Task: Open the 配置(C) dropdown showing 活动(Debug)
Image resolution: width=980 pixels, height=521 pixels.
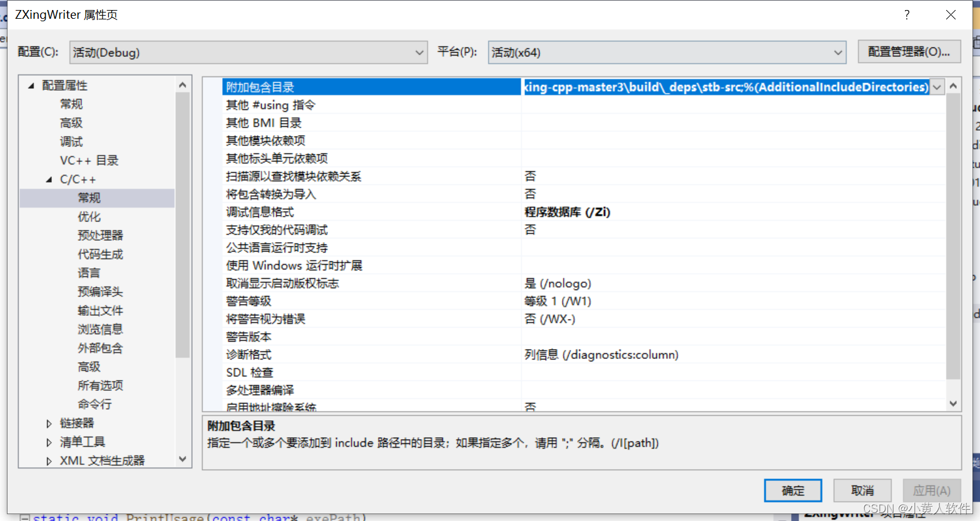Action: (421, 53)
